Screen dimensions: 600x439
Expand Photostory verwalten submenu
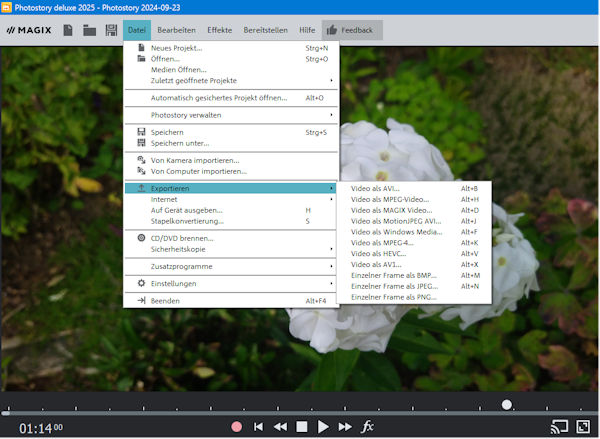[x=231, y=115]
